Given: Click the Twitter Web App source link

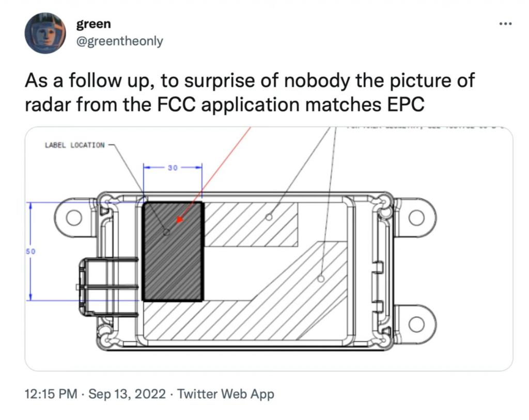Looking at the screenshot, I should 225,394.
